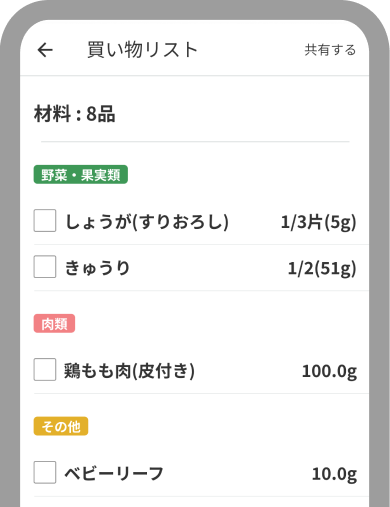
Task: Click the しょうが(すりおろし) item name
Action: coord(147,222)
